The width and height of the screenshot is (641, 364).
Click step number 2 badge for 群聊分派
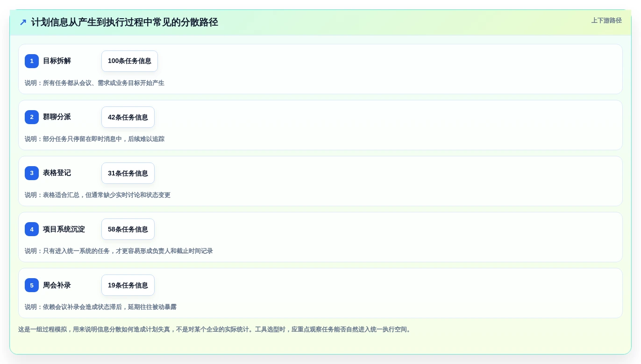(x=32, y=117)
